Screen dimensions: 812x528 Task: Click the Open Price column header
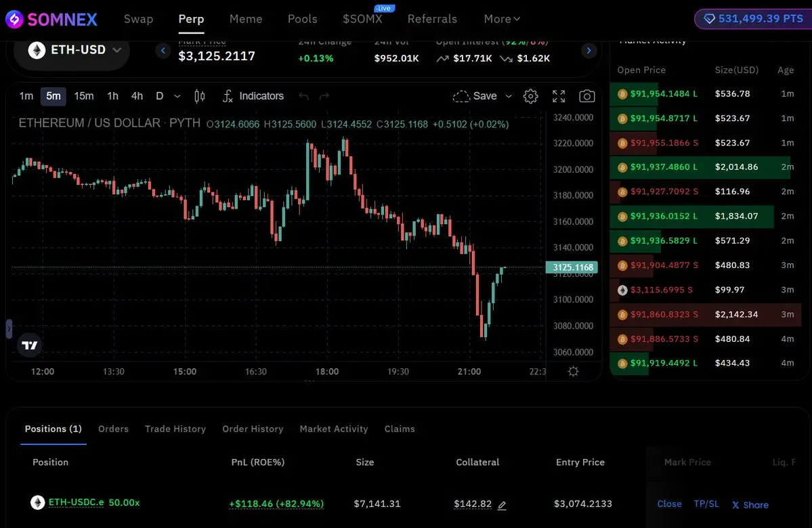pos(641,70)
